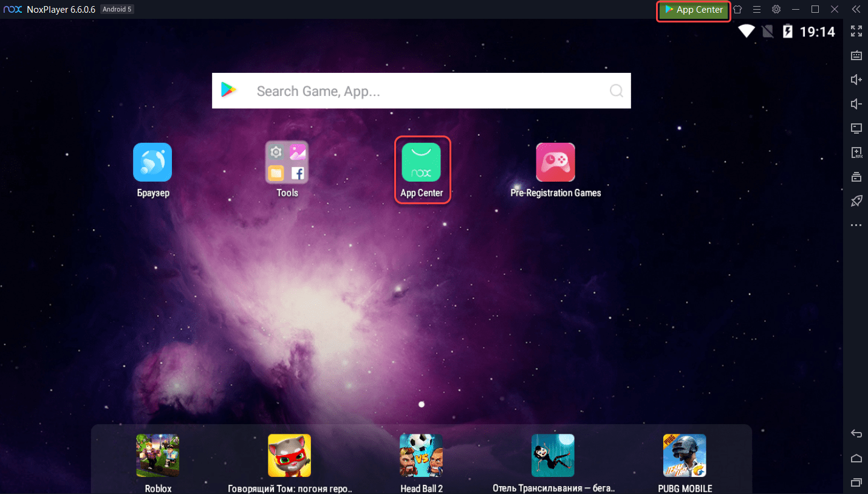Open the theme (shirt) icon in title bar
This screenshot has height=494, width=868.
pos(737,10)
